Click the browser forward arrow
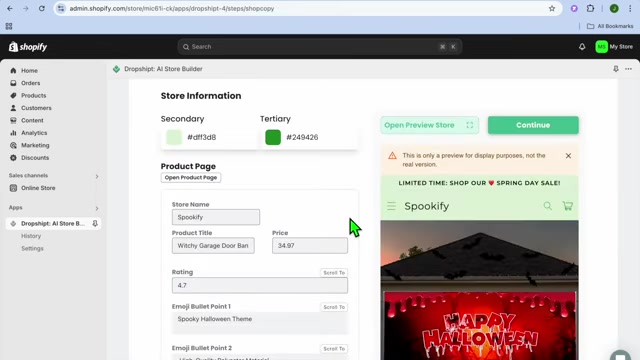The height and width of the screenshot is (360, 640). coord(26,8)
